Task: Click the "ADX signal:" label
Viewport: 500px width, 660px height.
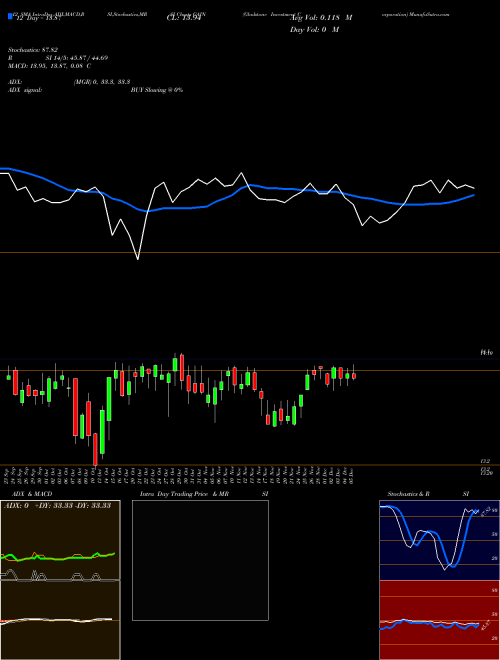Action: (x=25, y=90)
